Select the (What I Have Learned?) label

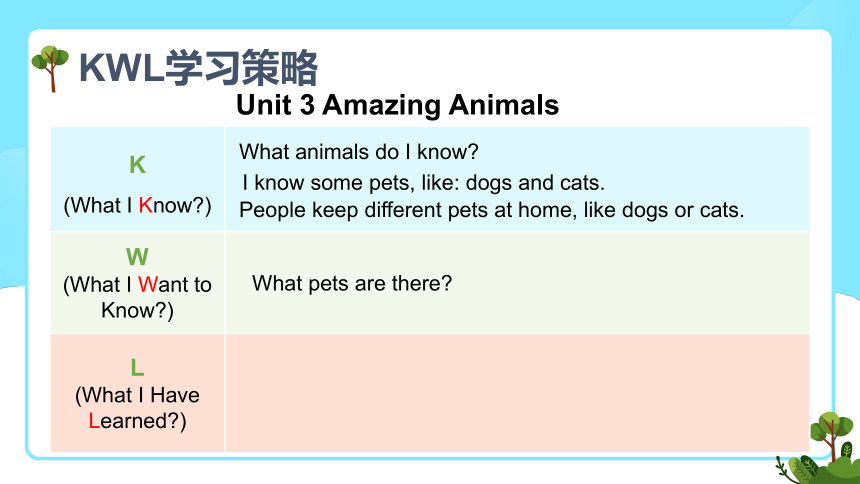pyautogui.click(x=137, y=408)
